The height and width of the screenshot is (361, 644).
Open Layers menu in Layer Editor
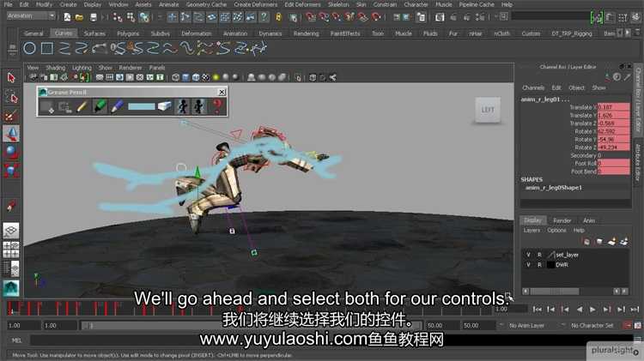click(532, 230)
